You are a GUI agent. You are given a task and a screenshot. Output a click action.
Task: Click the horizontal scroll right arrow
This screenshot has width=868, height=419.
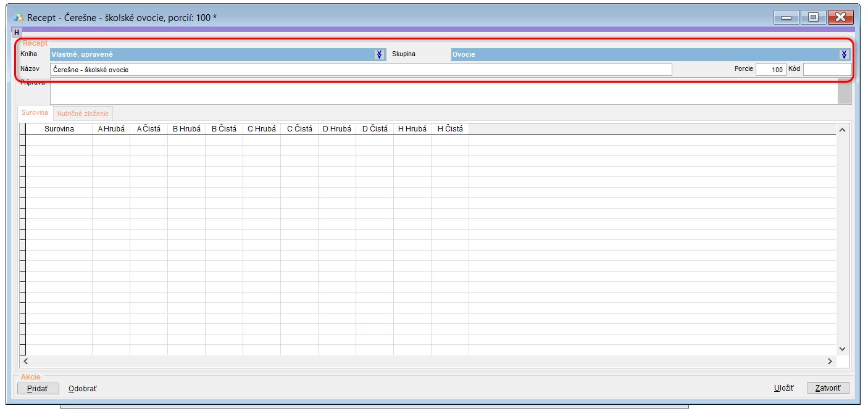pos(830,362)
